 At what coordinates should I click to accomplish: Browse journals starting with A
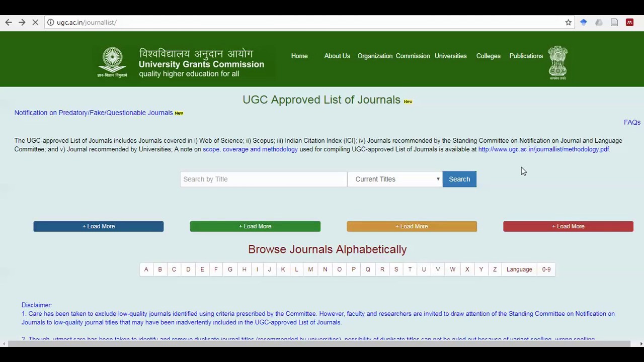pyautogui.click(x=146, y=269)
